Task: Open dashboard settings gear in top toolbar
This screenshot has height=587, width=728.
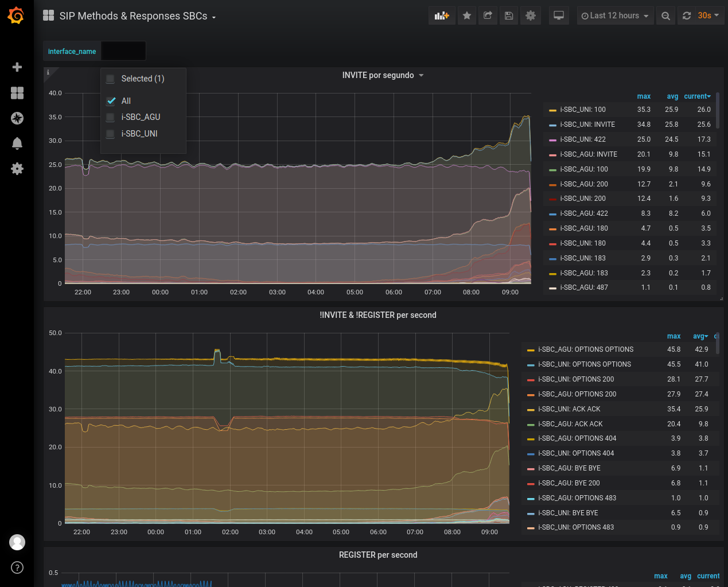Action: [x=531, y=15]
